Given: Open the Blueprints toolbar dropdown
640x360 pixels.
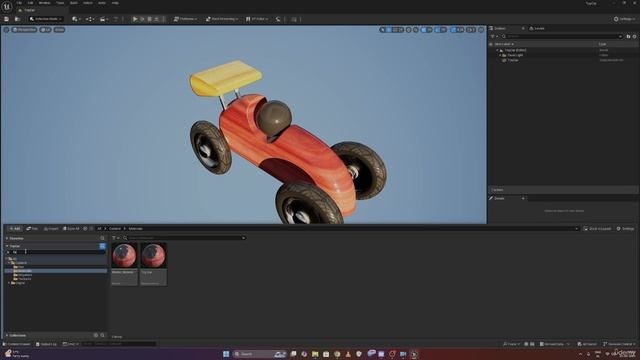Looking at the screenshot, I should (x=89, y=19).
